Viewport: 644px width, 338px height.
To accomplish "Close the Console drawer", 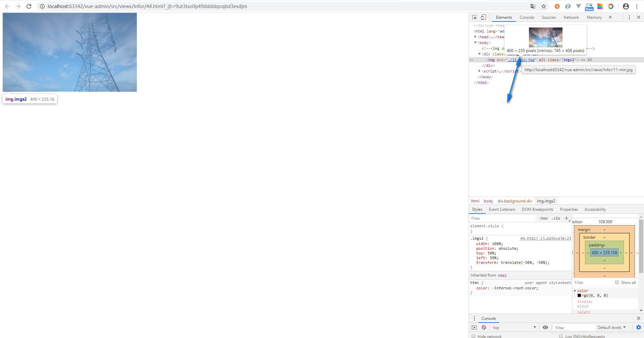I will [x=639, y=318].
